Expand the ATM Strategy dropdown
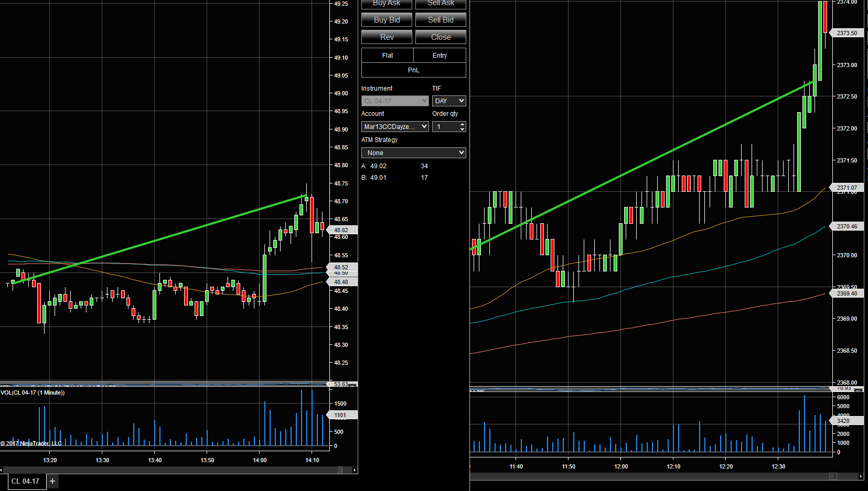Image resolution: width=868 pixels, height=491 pixels. coord(414,152)
